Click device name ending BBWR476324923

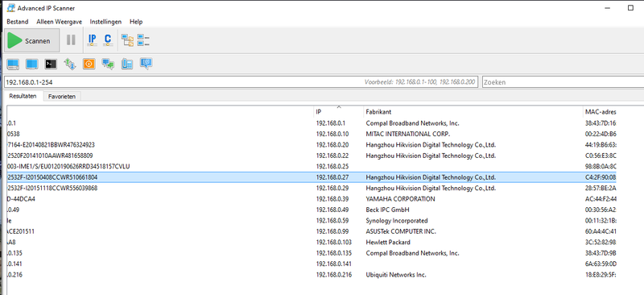pos(51,145)
